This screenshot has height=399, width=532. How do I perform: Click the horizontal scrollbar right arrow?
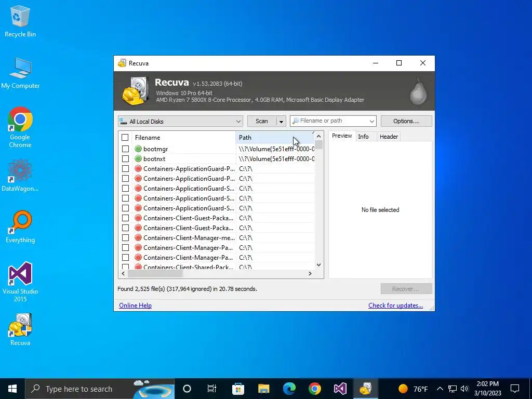310,273
